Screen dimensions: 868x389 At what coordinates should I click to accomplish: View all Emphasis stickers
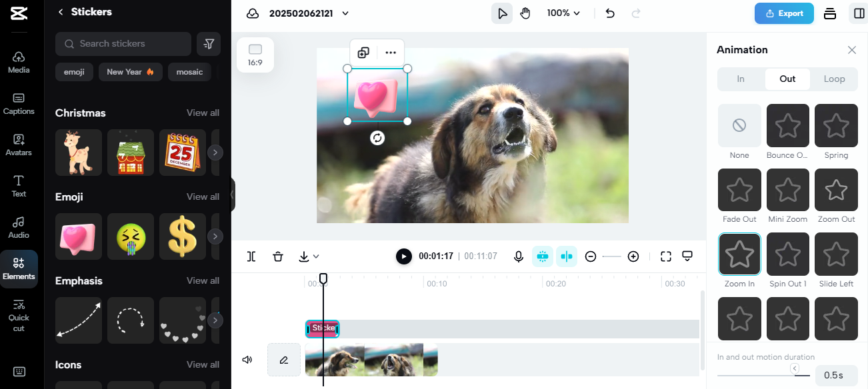pyautogui.click(x=203, y=280)
